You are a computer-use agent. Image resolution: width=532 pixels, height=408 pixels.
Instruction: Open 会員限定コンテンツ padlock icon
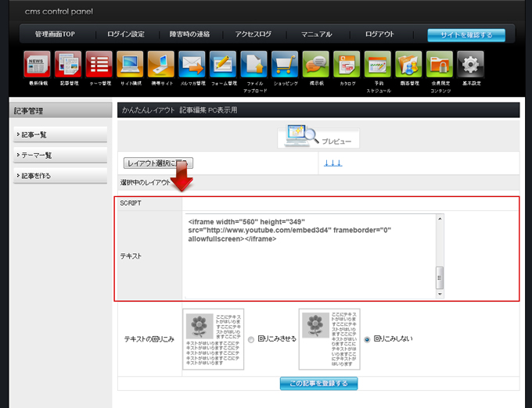[440, 64]
